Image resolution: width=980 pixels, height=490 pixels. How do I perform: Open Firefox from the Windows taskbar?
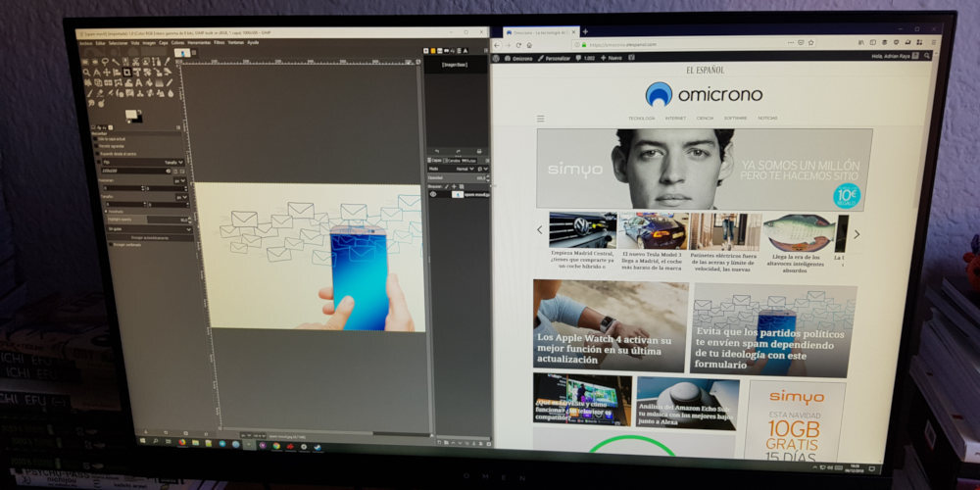click(182, 443)
